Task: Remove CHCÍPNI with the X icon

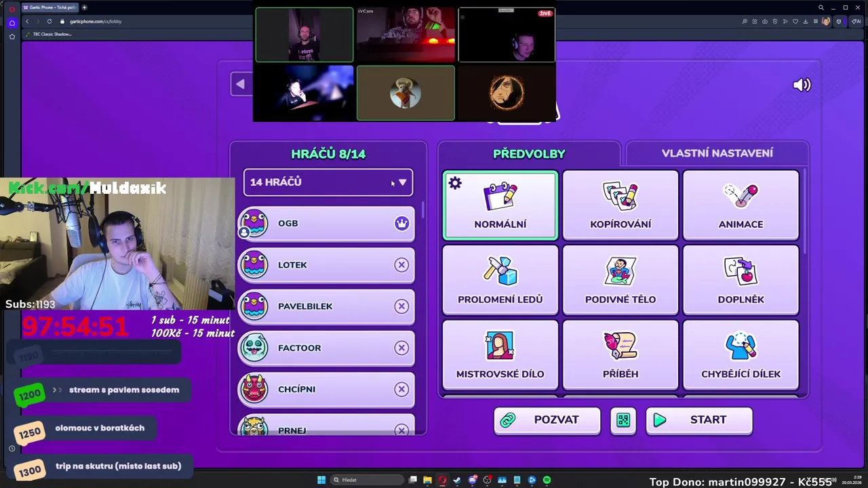Action: click(x=401, y=389)
